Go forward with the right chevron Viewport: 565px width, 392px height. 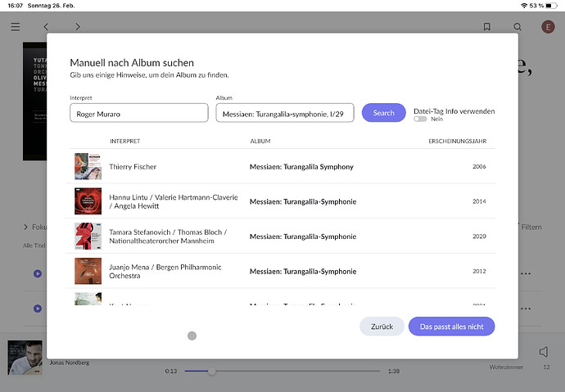point(78,27)
